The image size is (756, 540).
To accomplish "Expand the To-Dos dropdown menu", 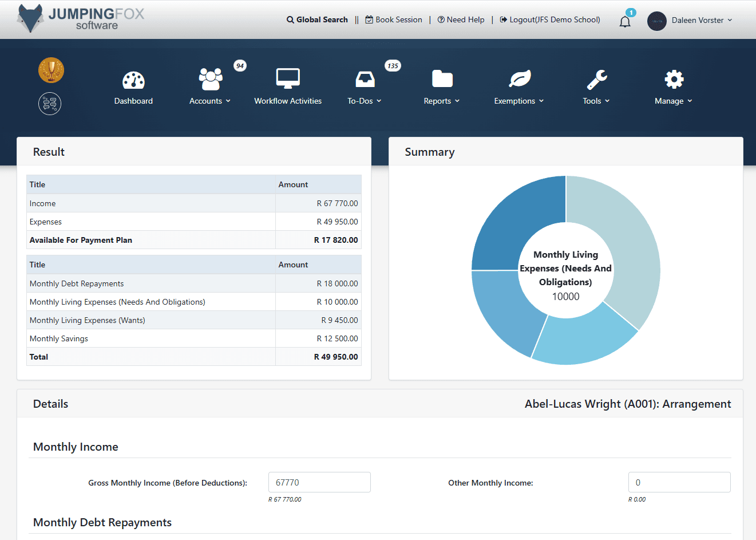I will (x=365, y=101).
